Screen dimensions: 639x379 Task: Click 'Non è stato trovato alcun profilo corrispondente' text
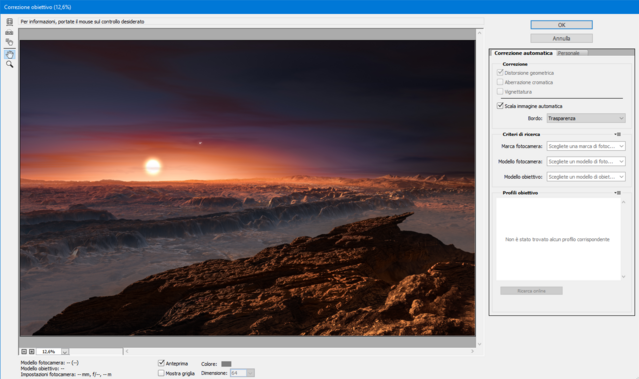(x=557, y=239)
